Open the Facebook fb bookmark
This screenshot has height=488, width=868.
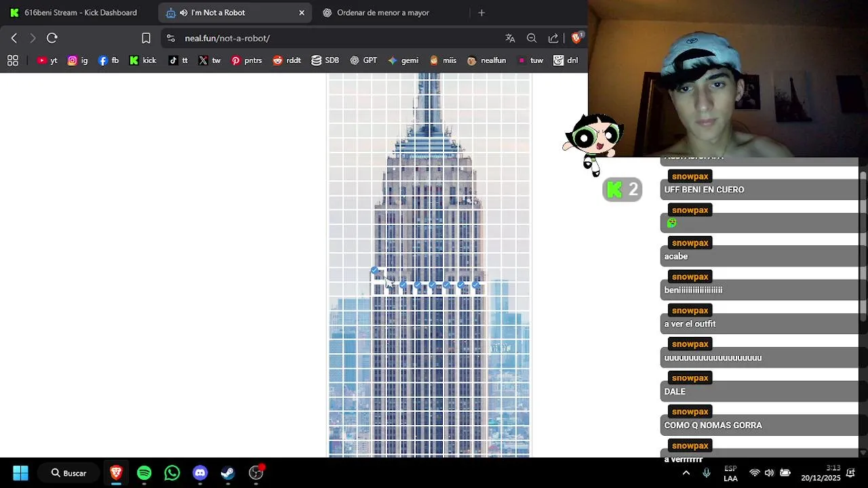[108, 60]
